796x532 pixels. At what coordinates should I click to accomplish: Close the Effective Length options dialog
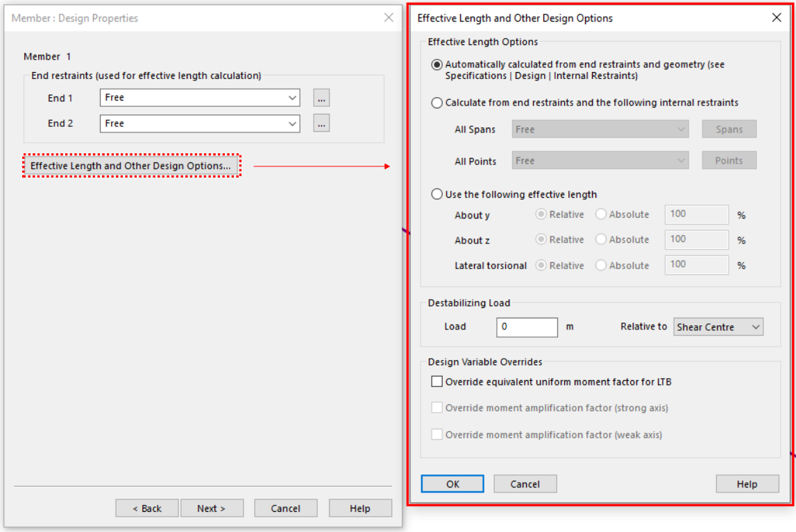777,18
